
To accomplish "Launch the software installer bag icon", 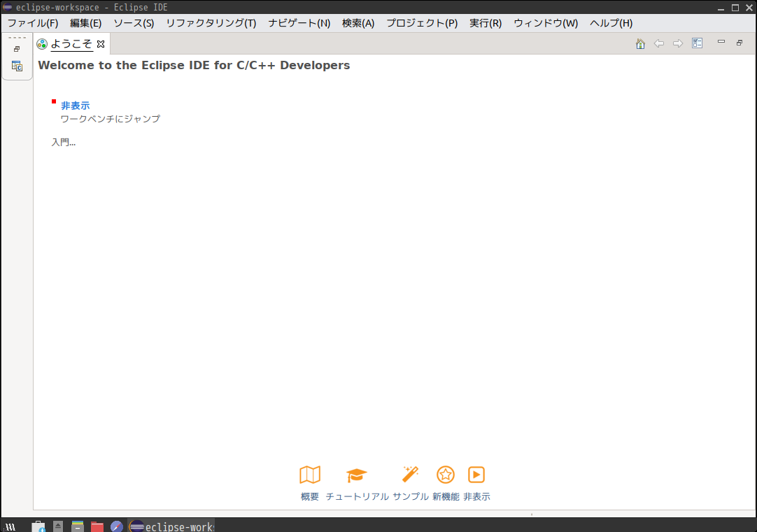I will [x=38, y=526].
